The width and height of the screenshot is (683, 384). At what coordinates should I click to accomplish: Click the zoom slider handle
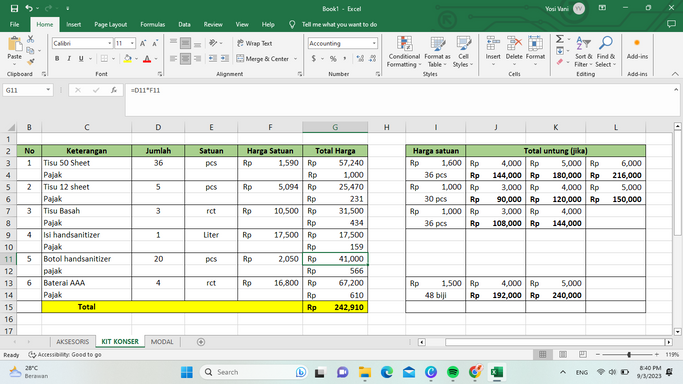click(629, 354)
